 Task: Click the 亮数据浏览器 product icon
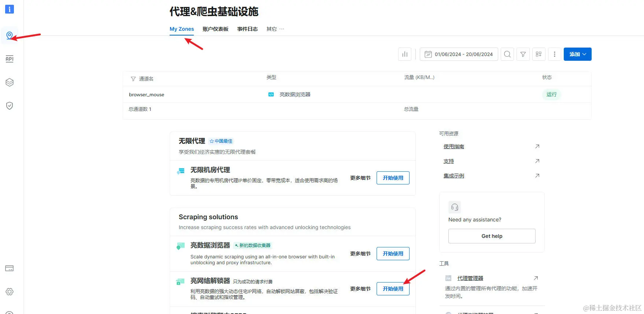click(x=181, y=246)
